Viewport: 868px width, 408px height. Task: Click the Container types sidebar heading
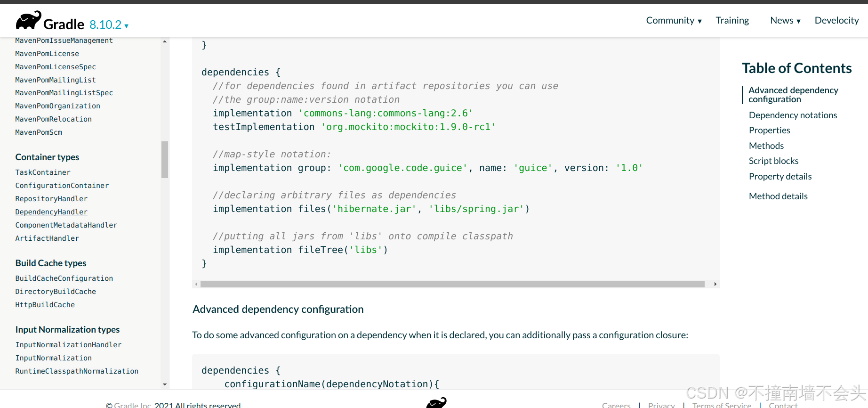pos(47,157)
